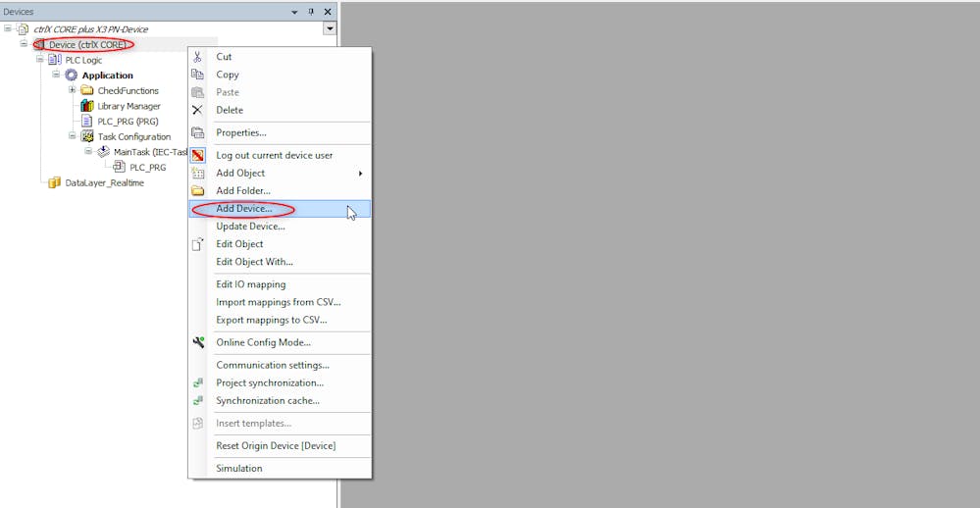Close the Devices panel
Image resolution: width=980 pixels, height=508 pixels.
point(328,11)
